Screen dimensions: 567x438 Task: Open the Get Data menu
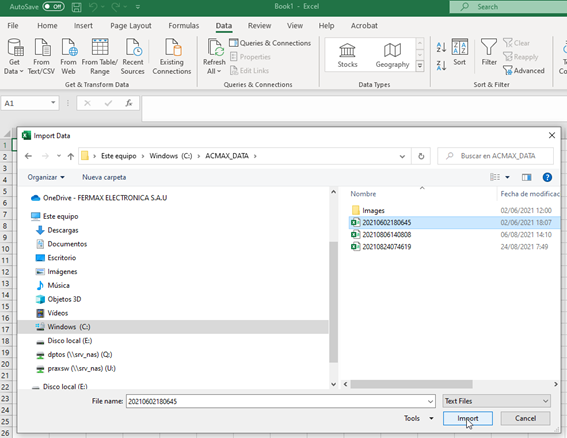[14, 56]
